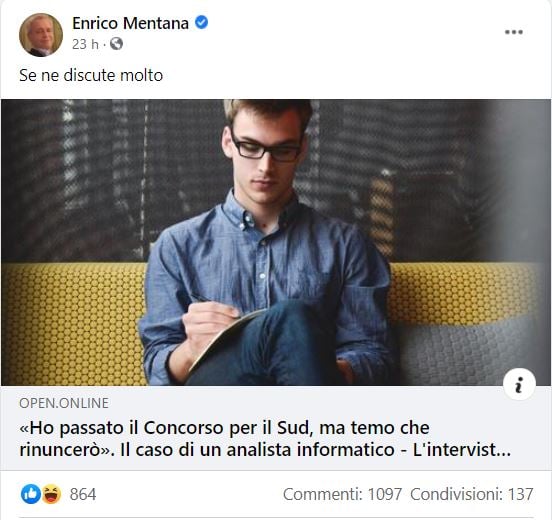Click the 23 h timestamp link

tap(85, 44)
